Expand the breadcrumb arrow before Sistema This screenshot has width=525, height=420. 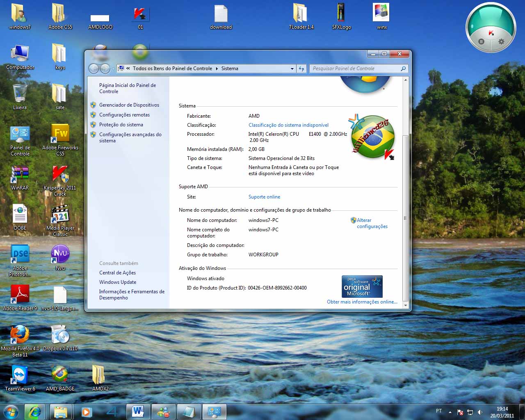217,68
